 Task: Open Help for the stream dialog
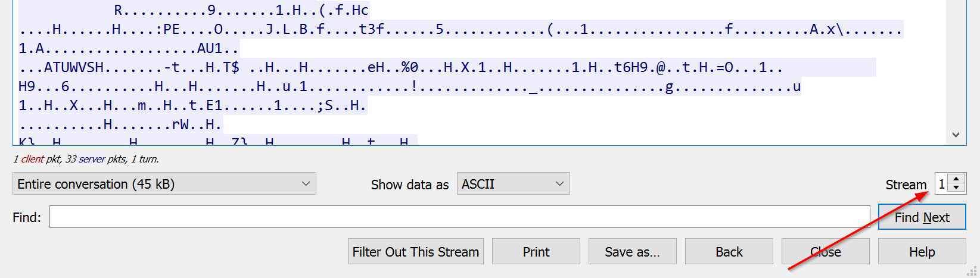[922, 252]
